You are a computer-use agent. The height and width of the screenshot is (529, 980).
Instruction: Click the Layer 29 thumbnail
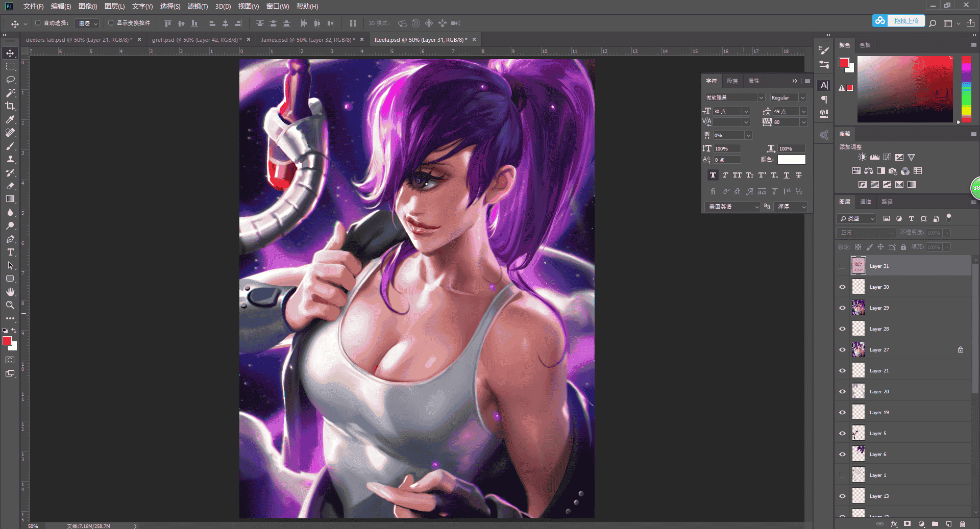859,308
